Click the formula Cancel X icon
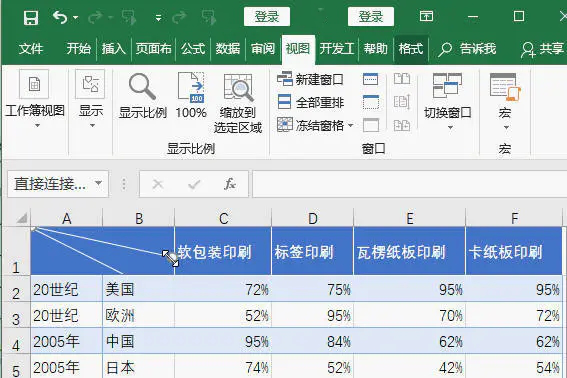567x378 pixels. [158, 184]
